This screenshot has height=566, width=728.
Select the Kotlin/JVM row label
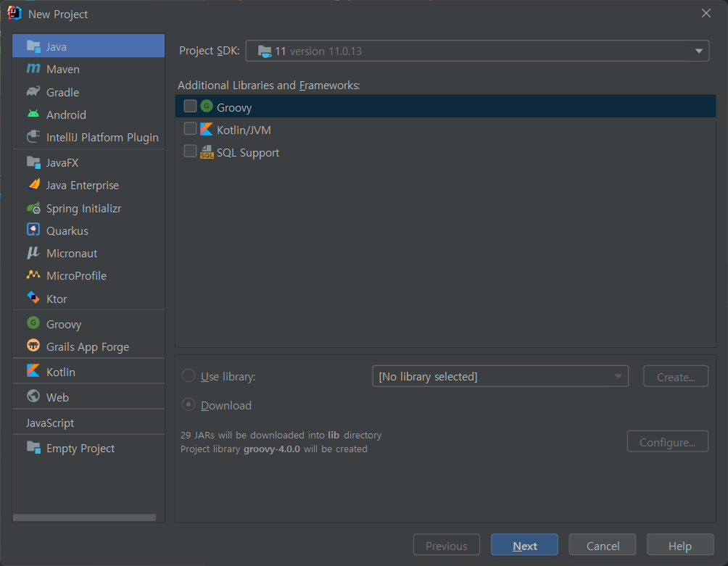tap(244, 130)
